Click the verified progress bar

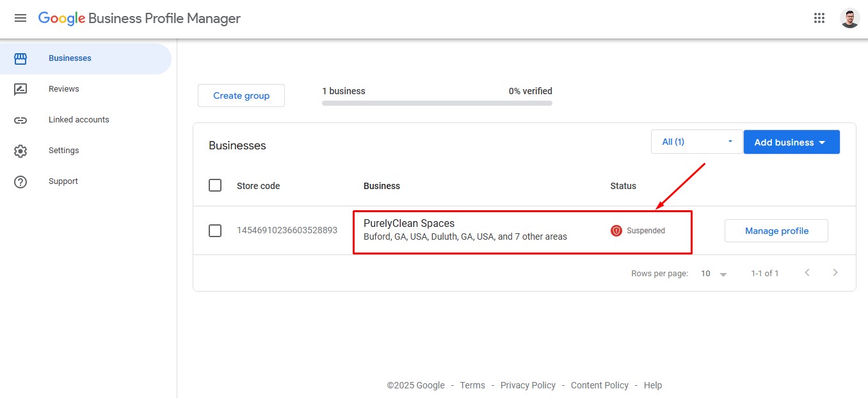coord(437,103)
